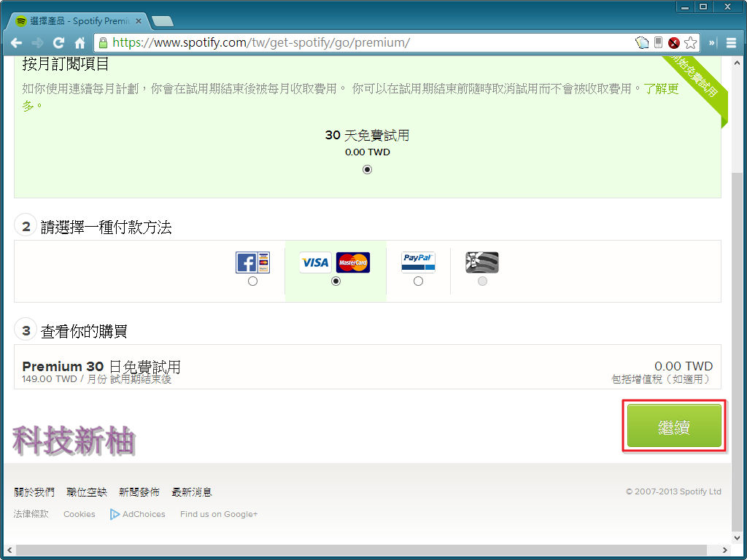This screenshot has height=560, width=747.
Task: Open the 職位空缺 footer link
Action: (x=87, y=492)
